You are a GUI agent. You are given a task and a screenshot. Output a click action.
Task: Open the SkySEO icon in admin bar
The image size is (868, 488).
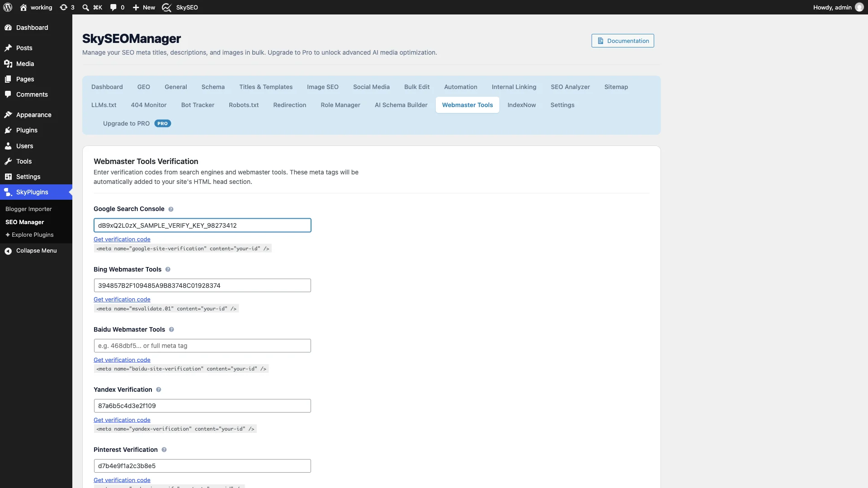click(x=167, y=7)
